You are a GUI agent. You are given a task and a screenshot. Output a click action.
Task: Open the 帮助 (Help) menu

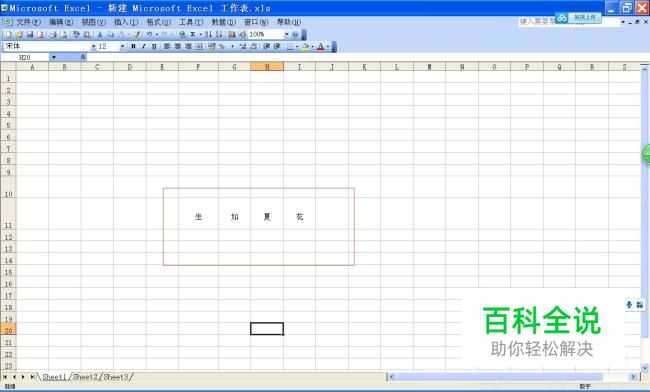click(289, 22)
